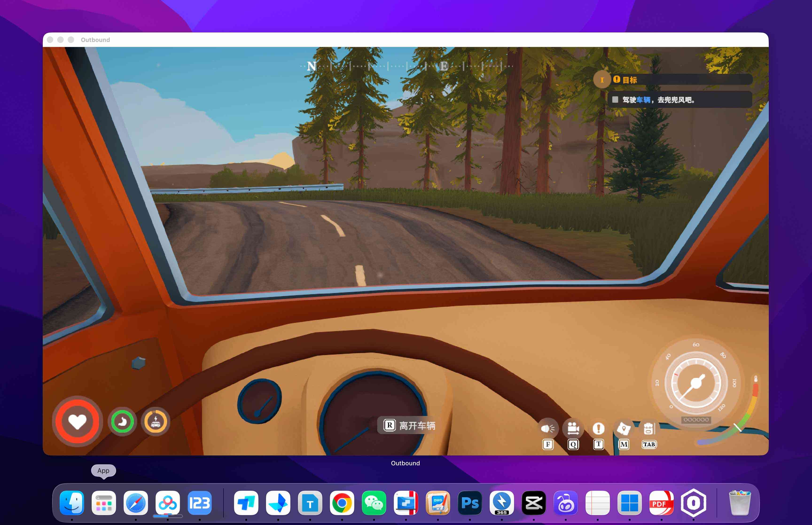The height and width of the screenshot is (525, 812).
Task: Open the backpack inventory icon above TAB
Action: tap(649, 428)
